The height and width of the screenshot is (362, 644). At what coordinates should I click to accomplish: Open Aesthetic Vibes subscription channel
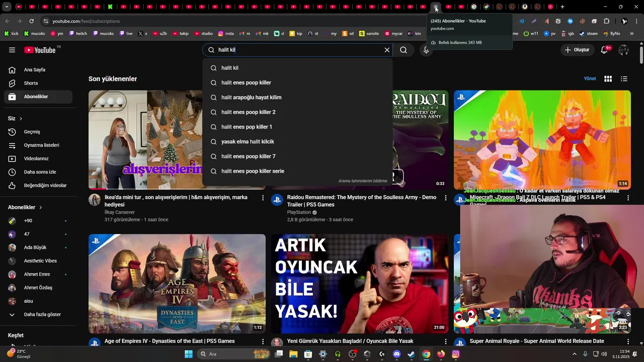click(38, 261)
